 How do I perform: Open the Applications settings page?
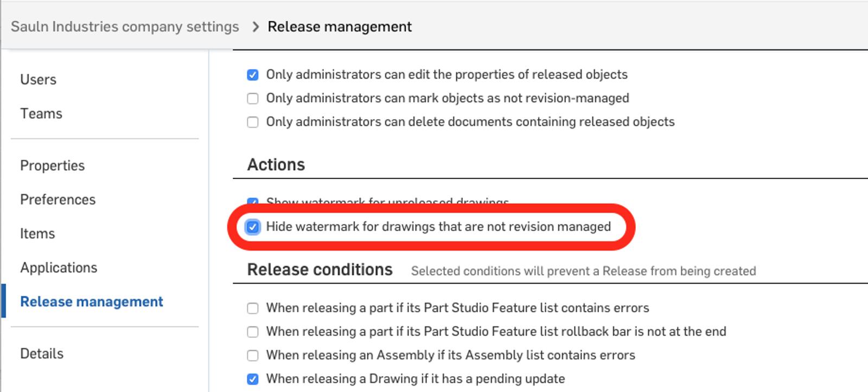click(x=59, y=268)
